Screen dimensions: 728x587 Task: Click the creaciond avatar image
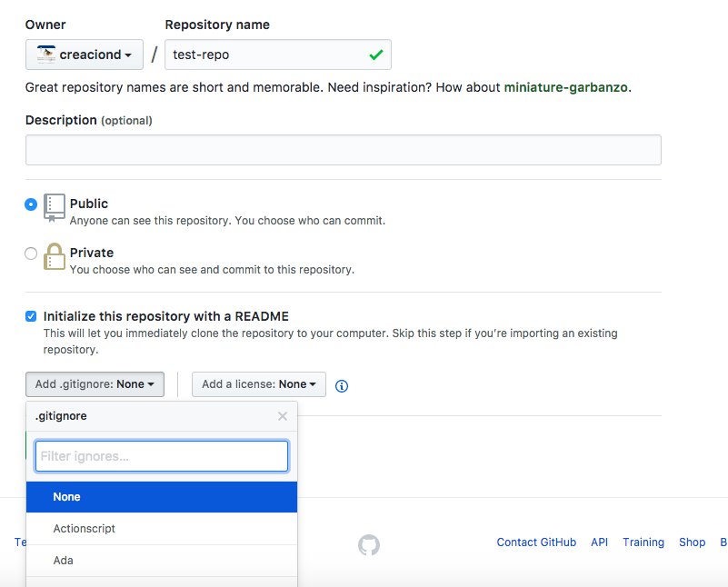[46, 55]
